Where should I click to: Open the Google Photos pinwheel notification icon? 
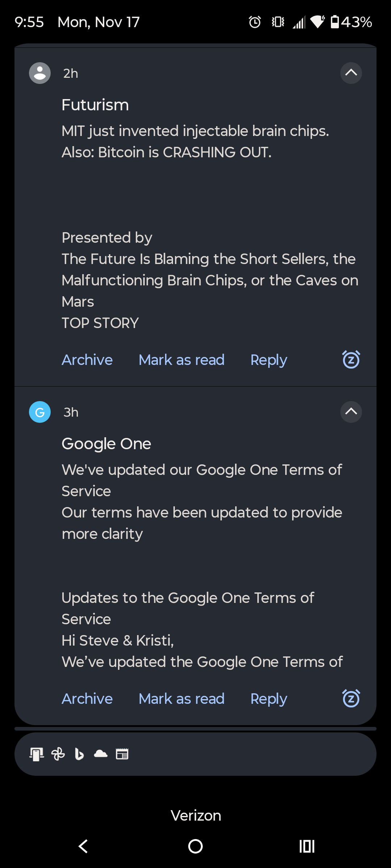[x=58, y=754]
